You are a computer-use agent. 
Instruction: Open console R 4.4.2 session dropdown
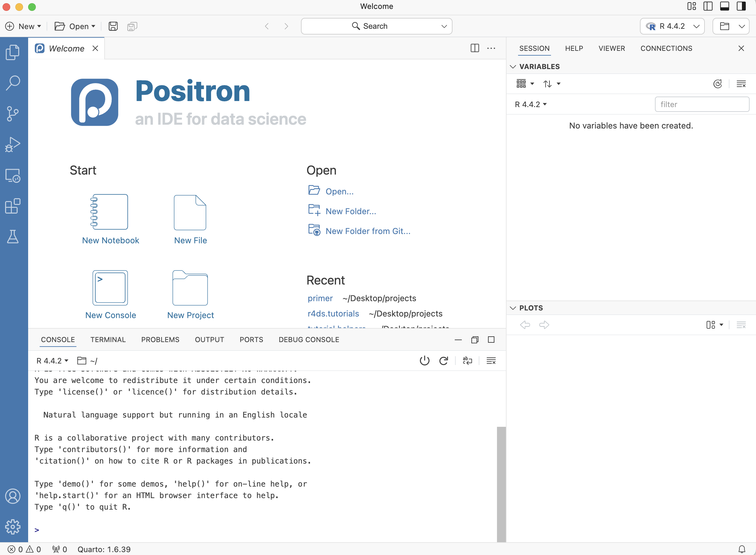[x=52, y=361]
